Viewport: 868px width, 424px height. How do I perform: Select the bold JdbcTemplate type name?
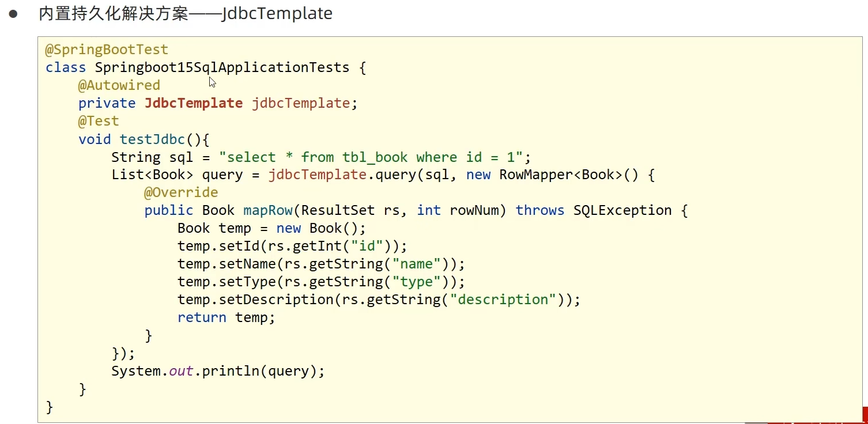194,103
